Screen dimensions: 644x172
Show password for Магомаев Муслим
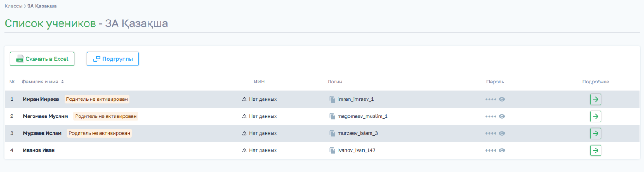(502, 116)
